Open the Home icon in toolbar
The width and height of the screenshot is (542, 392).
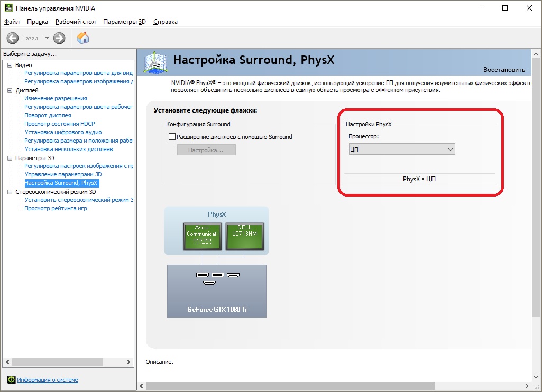coord(83,38)
